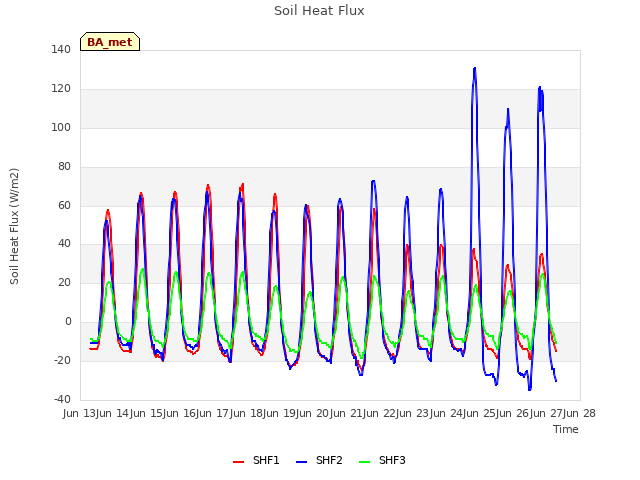Viewport: 640px width, 480px height.
Task: Click the Jun 13 x-axis date label
Action: (x=80, y=413)
